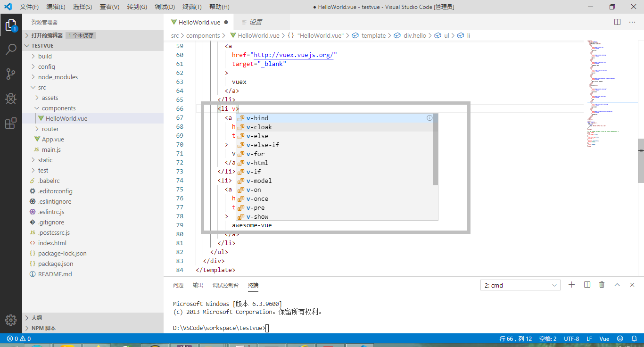Expand the static folder

pos(93,160)
